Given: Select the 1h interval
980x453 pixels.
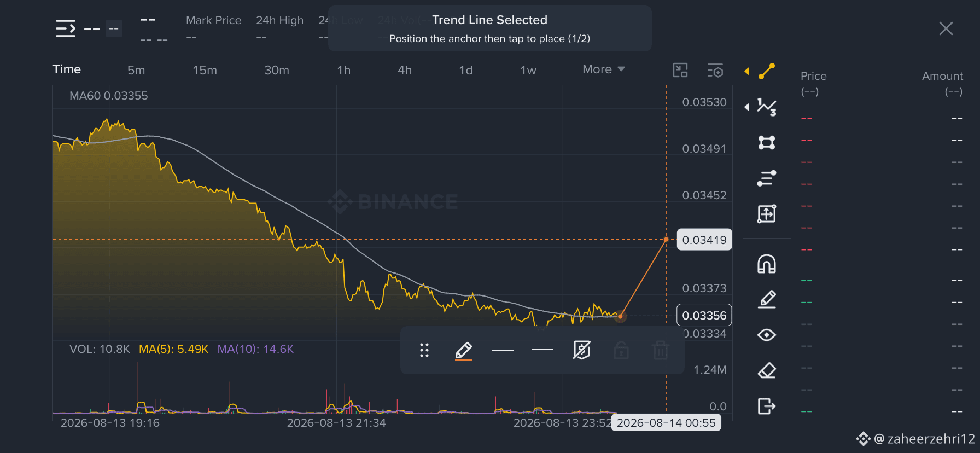Looking at the screenshot, I should [x=344, y=70].
